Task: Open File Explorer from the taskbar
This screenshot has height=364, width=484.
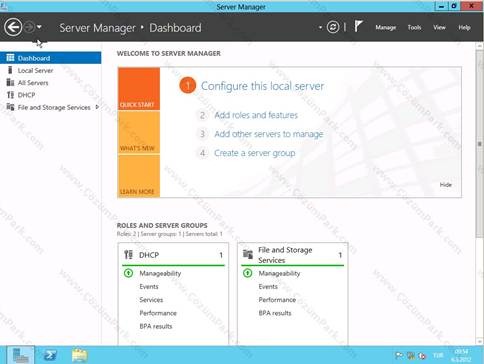Action: click(x=79, y=355)
